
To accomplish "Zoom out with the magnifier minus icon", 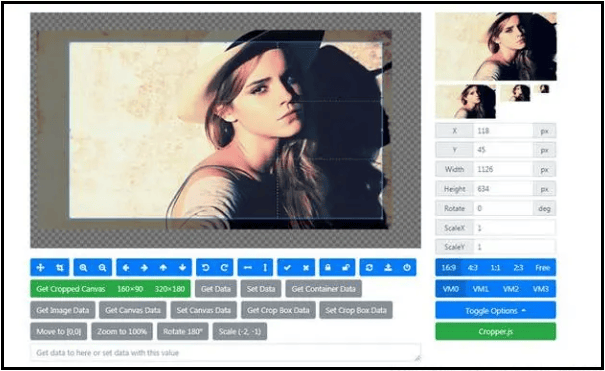I will 102,268.
